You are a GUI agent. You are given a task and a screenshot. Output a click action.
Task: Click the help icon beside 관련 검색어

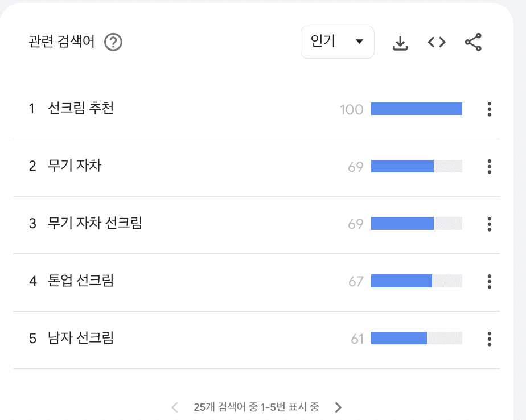(113, 42)
